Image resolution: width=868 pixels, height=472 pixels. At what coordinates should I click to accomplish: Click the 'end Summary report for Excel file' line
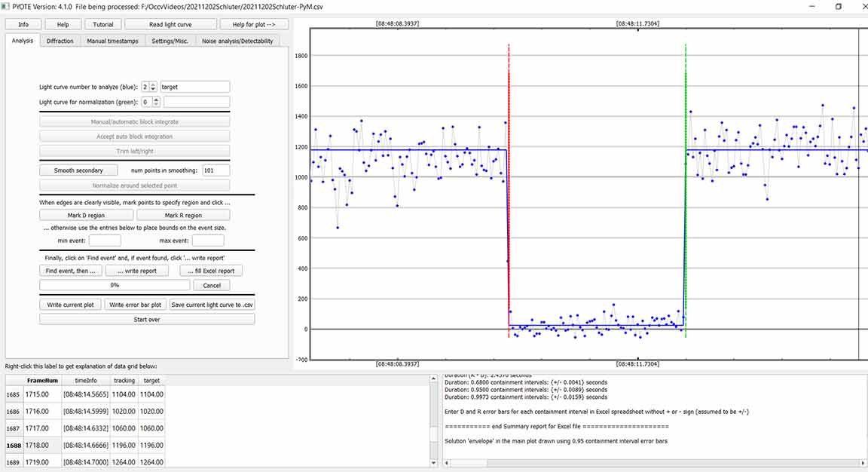[556, 427]
